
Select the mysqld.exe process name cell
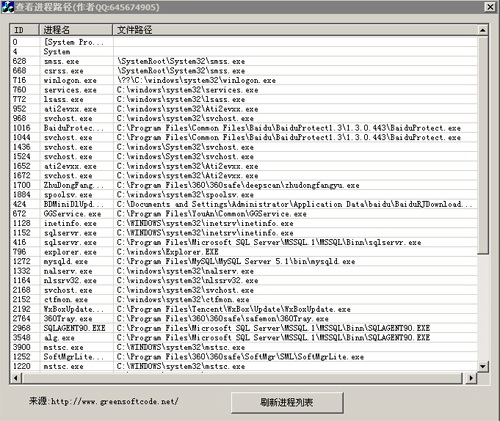(x=66, y=261)
